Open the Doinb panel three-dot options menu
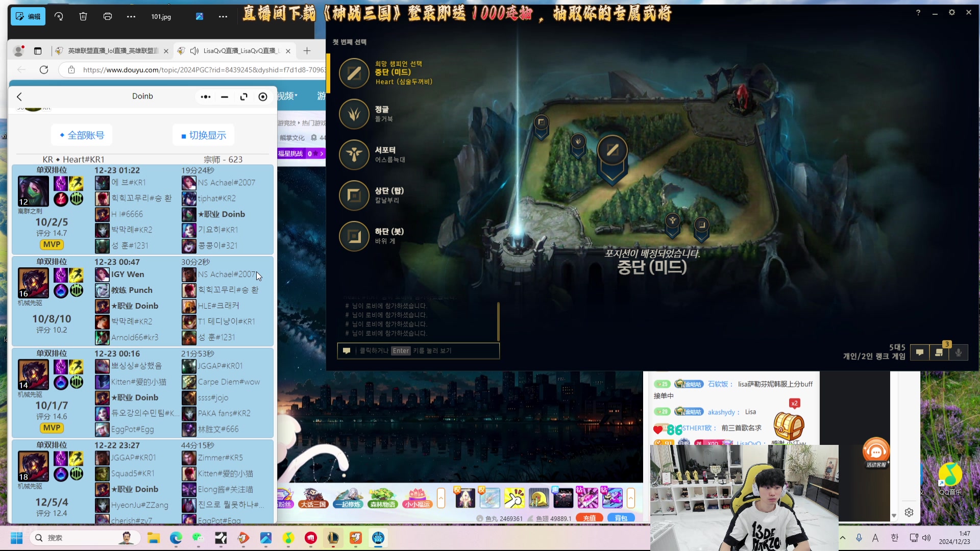 point(206,96)
